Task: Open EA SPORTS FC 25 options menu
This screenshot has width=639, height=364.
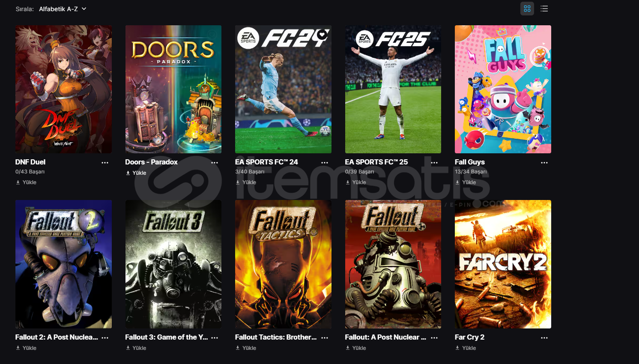Action: point(434,163)
